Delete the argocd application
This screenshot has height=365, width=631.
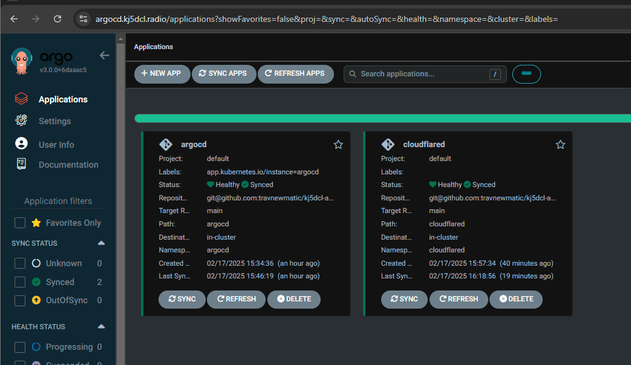coord(294,299)
